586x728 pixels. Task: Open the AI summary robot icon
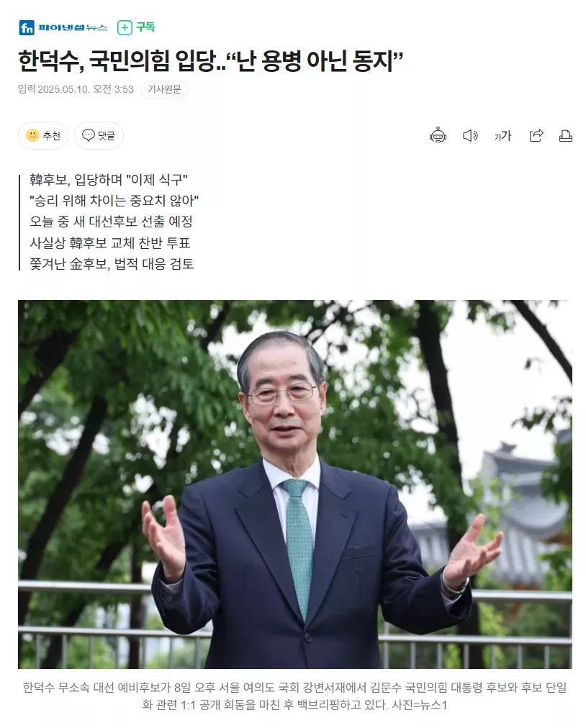click(x=438, y=135)
